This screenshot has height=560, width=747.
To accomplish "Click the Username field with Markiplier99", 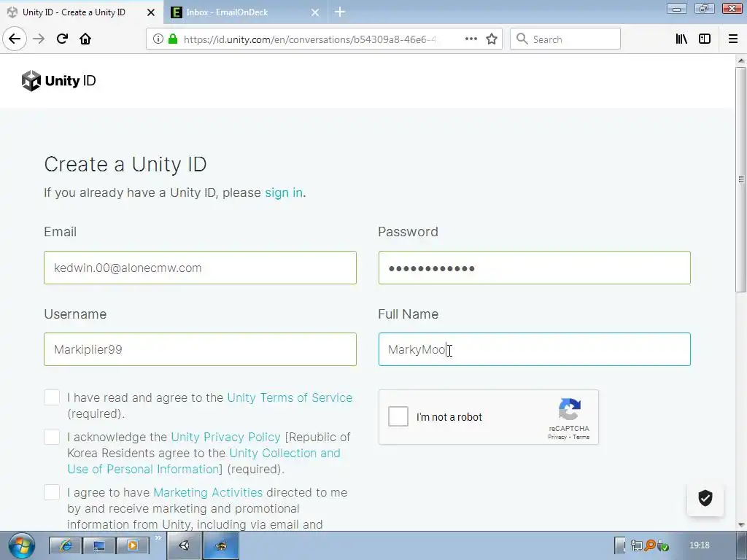I will [200, 349].
